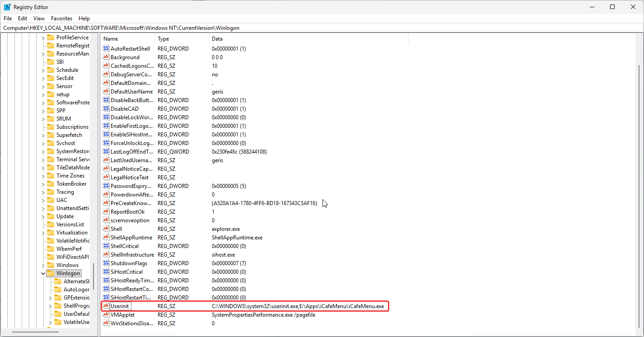644x337 pixels.
Task: Expand the Time Zones tree node
Action: pos(43,176)
